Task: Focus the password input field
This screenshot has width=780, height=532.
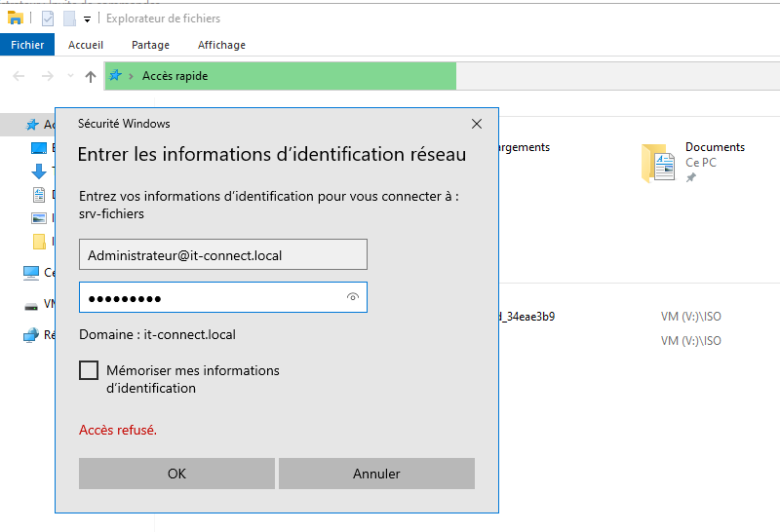Action: (x=210, y=297)
